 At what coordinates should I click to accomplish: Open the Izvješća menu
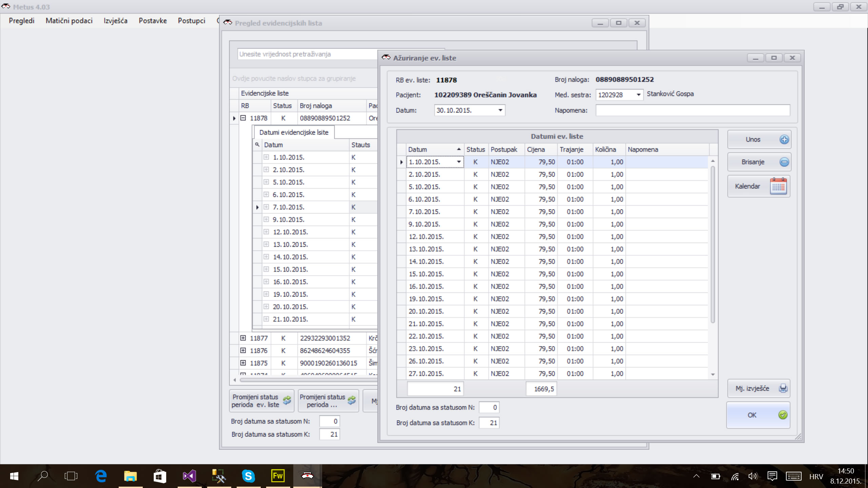click(116, 21)
